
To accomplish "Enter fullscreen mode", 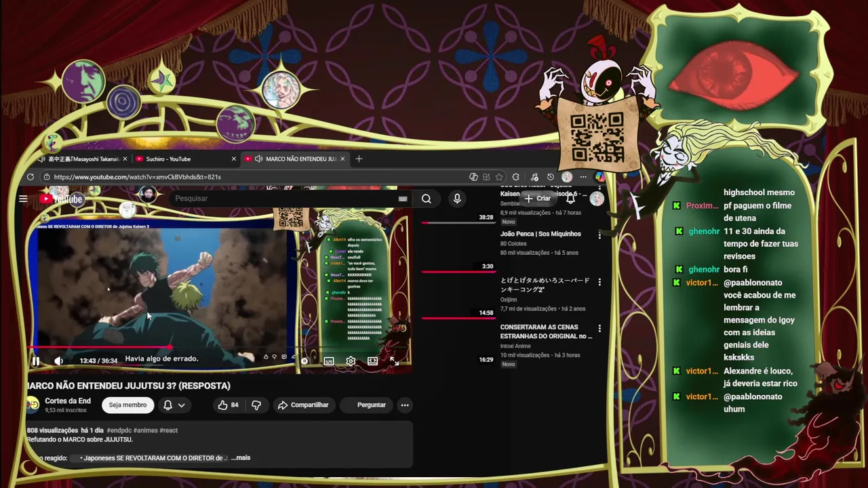I will pos(394,361).
